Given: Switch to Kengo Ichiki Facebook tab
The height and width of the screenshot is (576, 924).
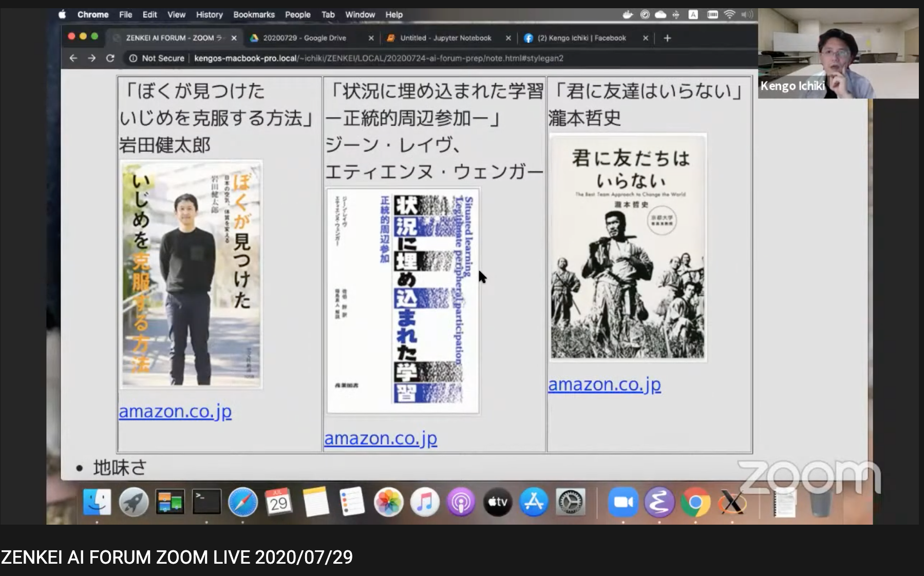Looking at the screenshot, I should coord(581,38).
